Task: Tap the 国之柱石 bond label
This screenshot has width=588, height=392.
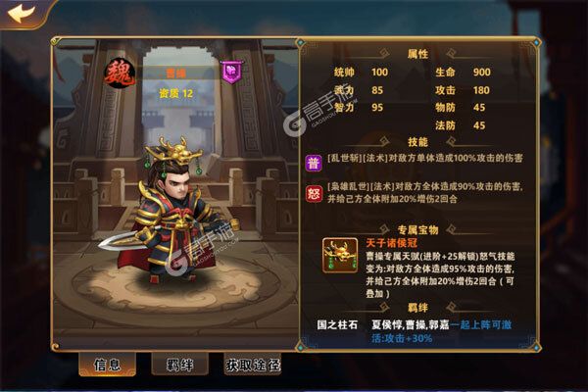Action: coord(337,324)
